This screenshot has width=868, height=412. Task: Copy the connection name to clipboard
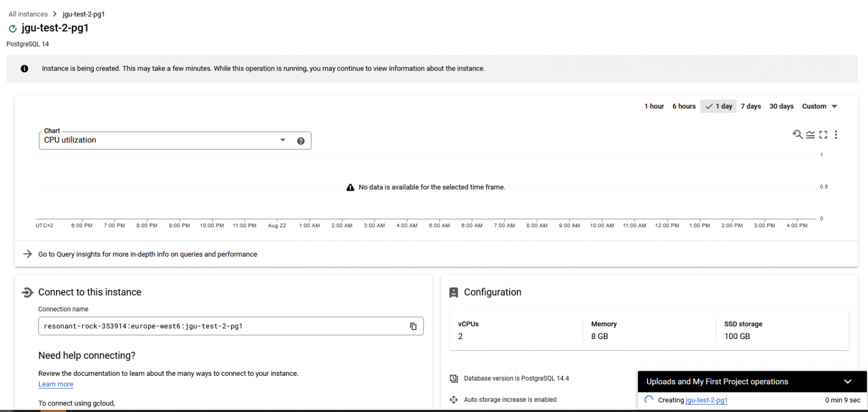[413, 326]
